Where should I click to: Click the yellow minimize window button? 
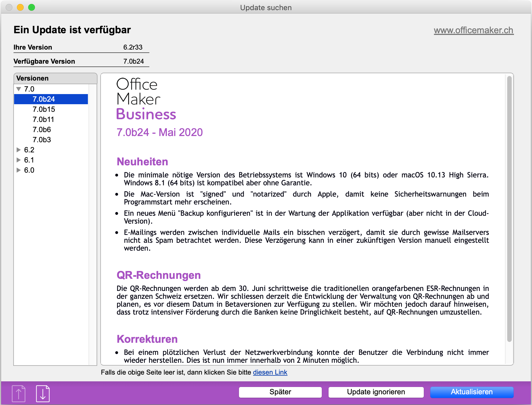point(20,7)
